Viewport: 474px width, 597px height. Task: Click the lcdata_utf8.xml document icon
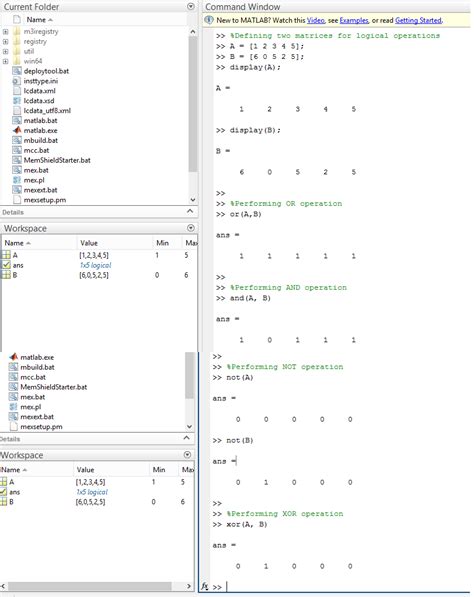click(x=17, y=110)
